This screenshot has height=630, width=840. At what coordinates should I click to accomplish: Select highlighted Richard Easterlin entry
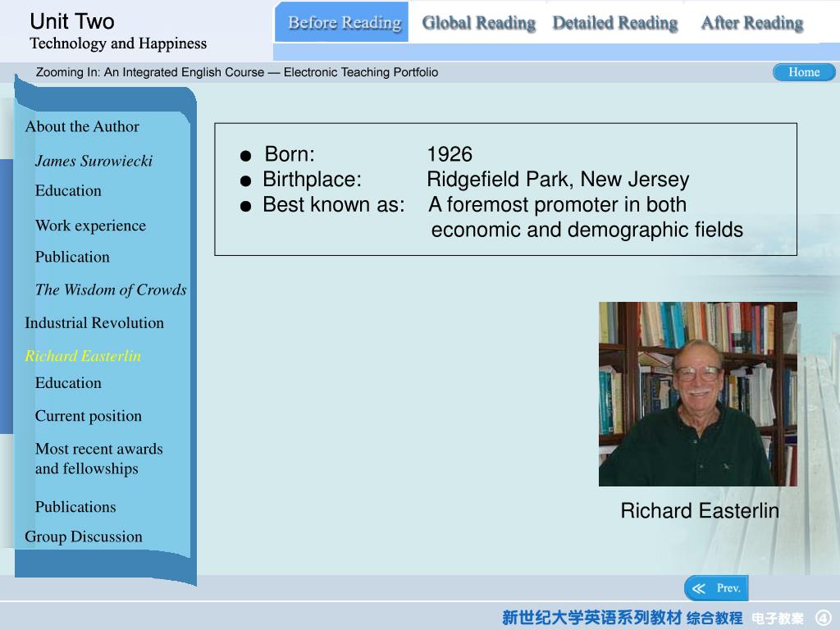coord(83,356)
